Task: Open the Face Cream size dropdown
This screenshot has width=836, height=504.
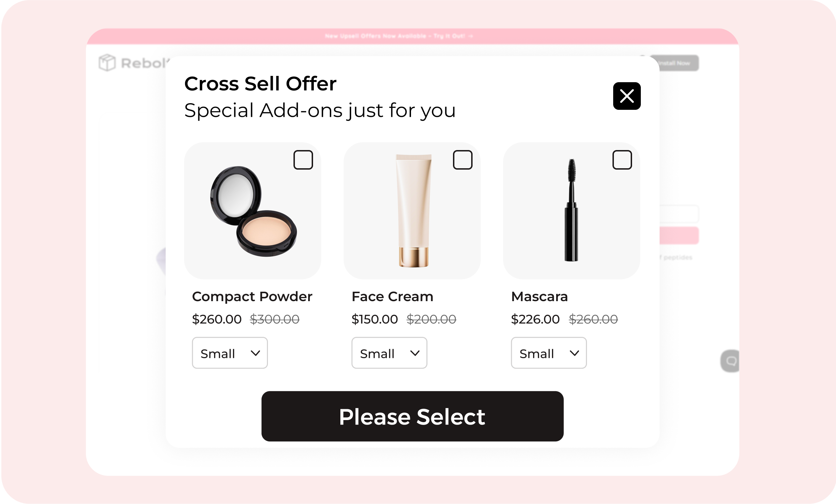Action: click(389, 353)
